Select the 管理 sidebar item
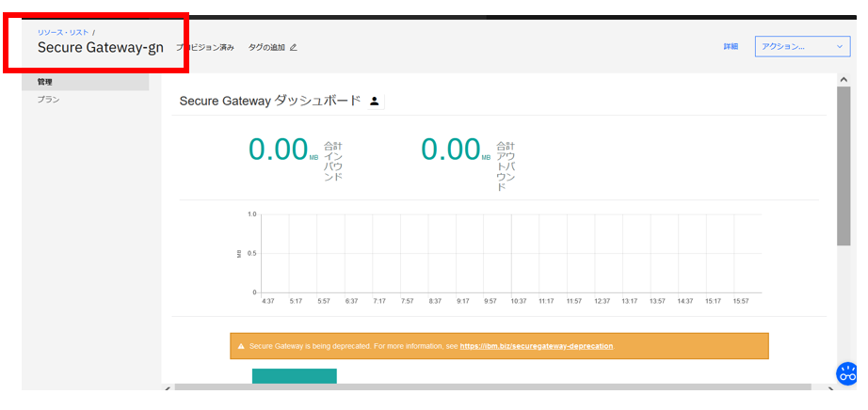 click(x=86, y=82)
